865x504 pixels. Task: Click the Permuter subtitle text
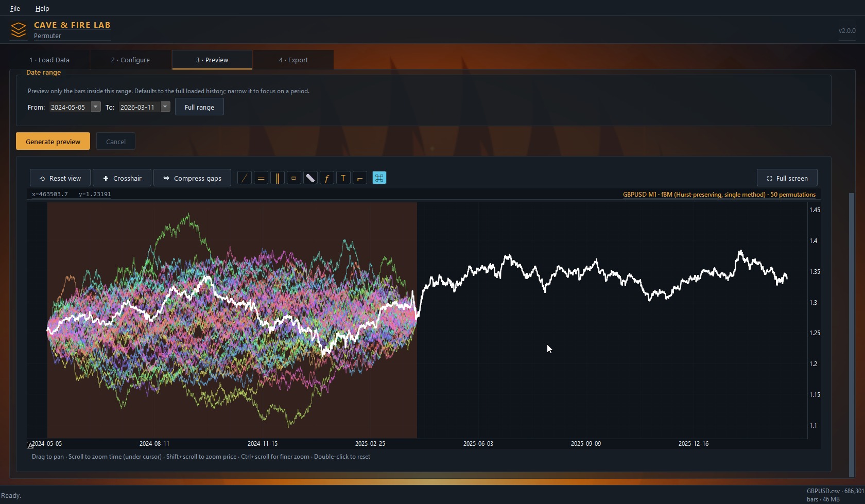tap(47, 36)
